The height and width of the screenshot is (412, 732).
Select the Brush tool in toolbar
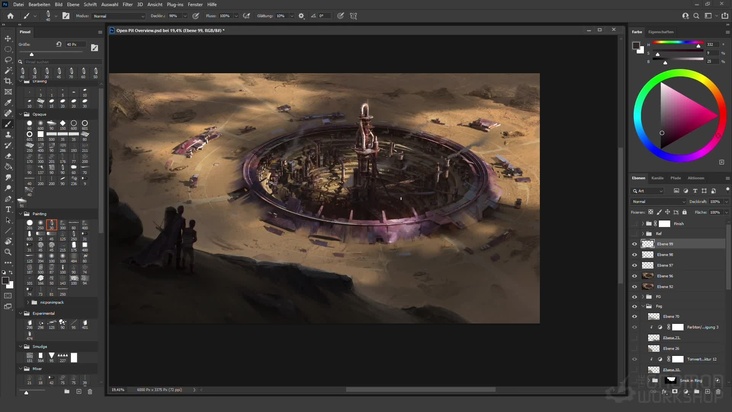tap(8, 124)
